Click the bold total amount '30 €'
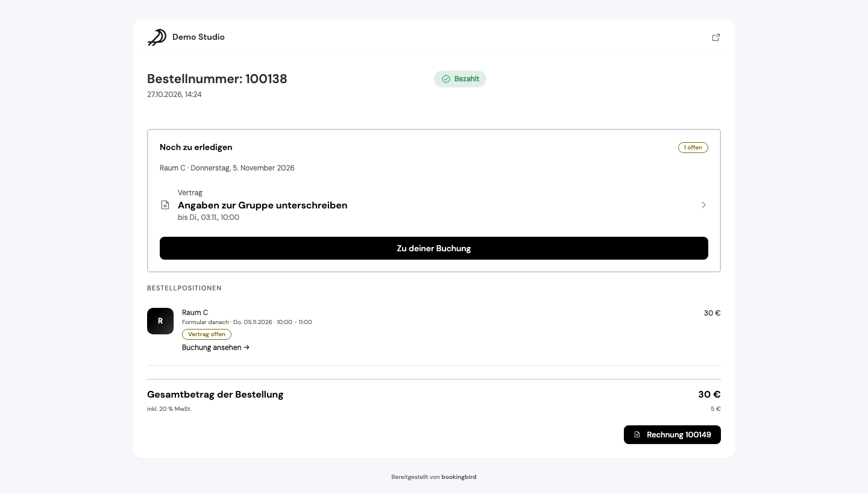868x494 pixels. (709, 395)
